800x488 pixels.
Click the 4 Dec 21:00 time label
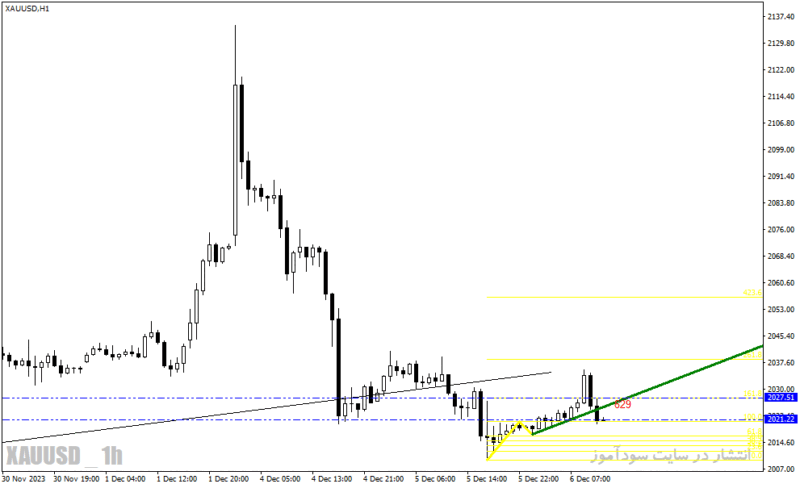(383, 479)
